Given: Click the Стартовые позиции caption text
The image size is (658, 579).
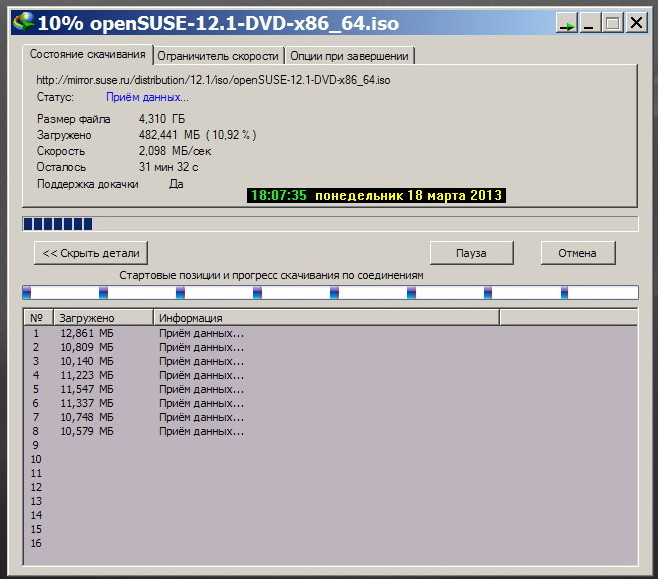Looking at the screenshot, I should coord(271,275).
